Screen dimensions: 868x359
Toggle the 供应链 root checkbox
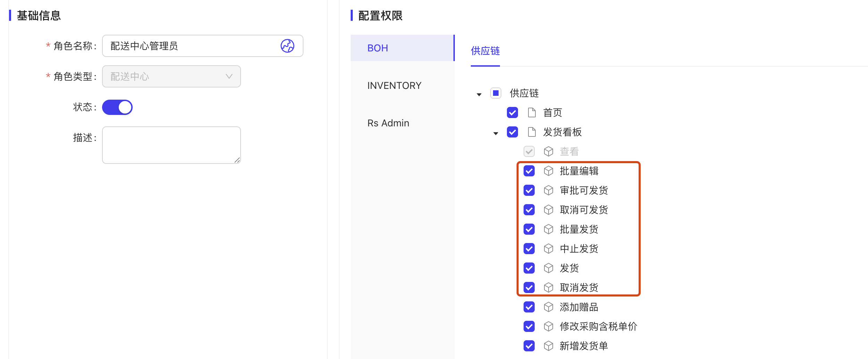click(495, 93)
